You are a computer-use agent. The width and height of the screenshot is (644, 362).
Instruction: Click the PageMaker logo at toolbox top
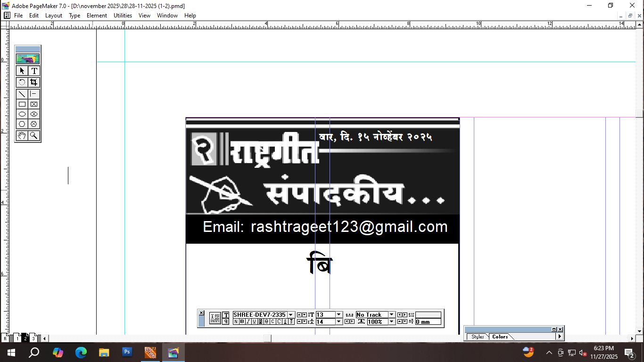pos(28,59)
